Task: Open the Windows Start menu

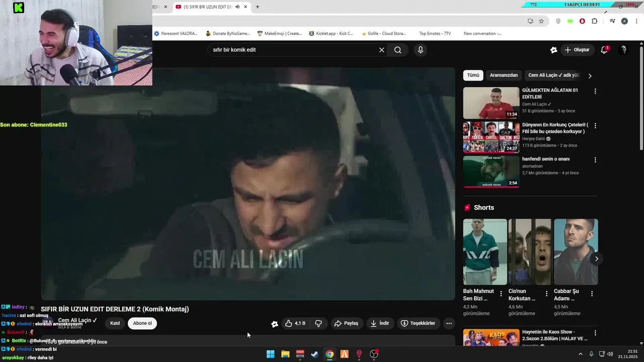Action: pos(270,354)
